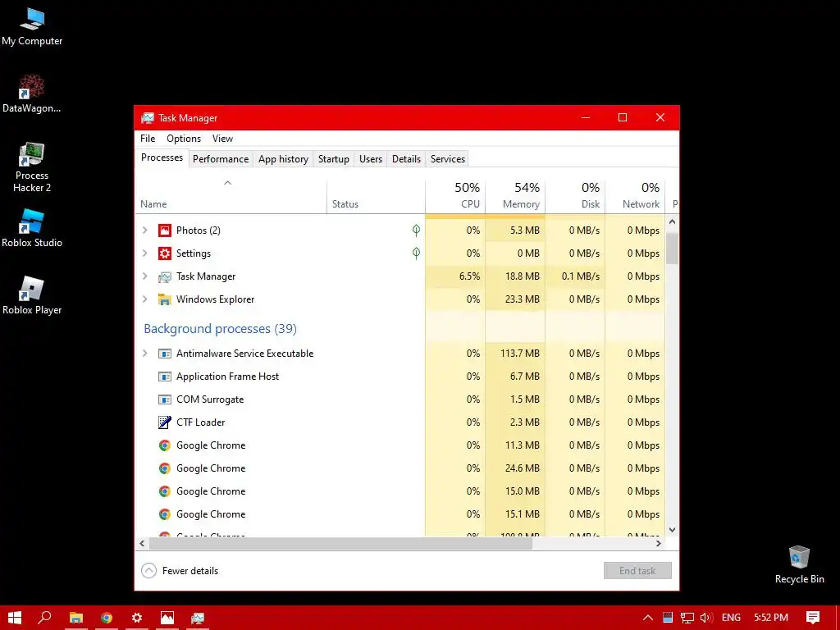The width and height of the screenshot is (840, 630).
Task: Click the CTF Loader pen icon
Action: point(164,422)
